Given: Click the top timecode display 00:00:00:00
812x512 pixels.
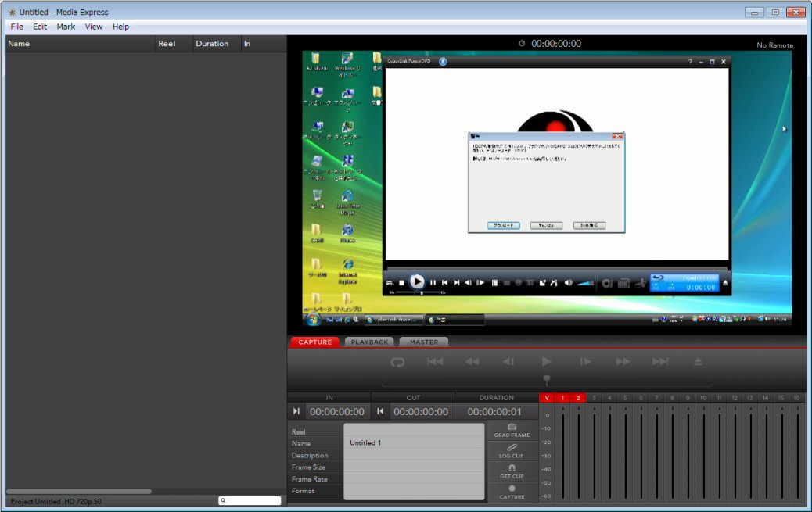Looking at the screenshot, I should [555, 44].
